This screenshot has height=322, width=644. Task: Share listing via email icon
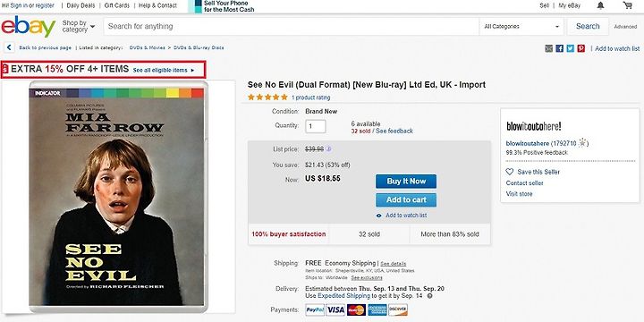click(548, 48)
